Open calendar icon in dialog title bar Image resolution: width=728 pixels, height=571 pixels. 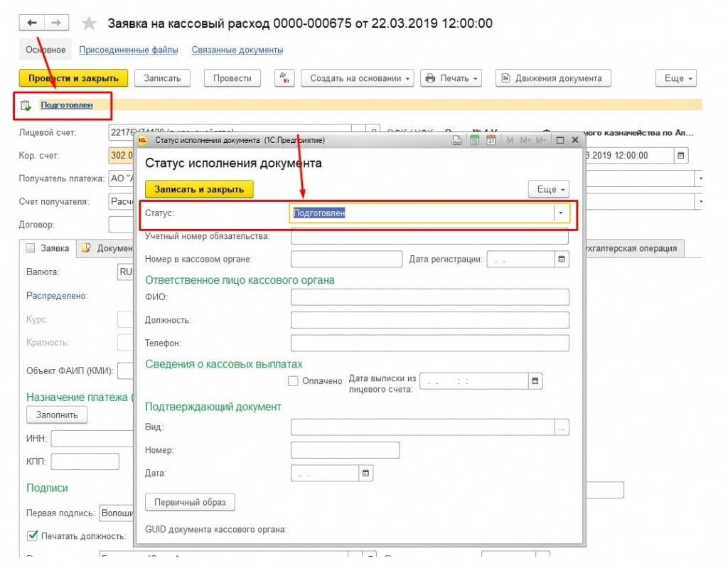491,141
